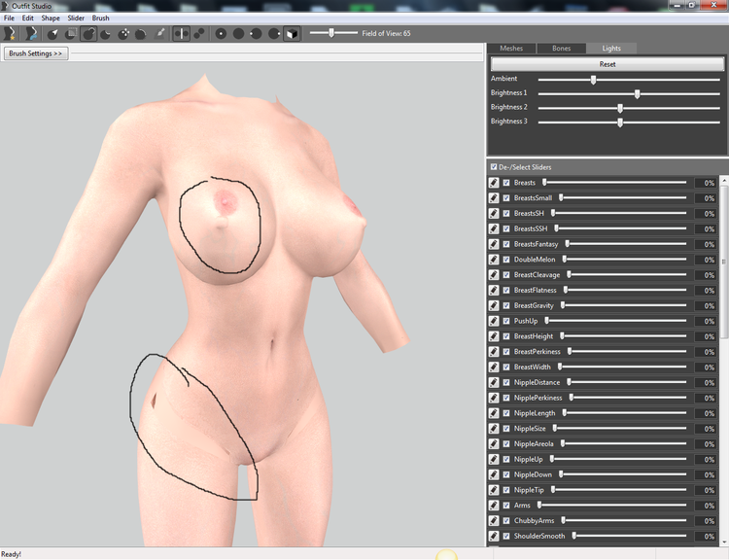The width and height of the screenshot is (729, 560).
Task: Click the Reset lights button
Action: coord(607,64)
